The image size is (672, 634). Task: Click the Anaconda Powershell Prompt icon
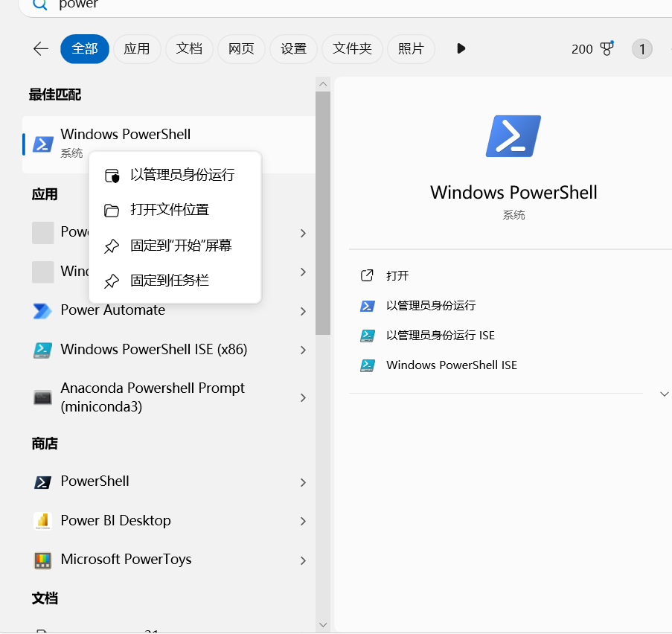(x=42, y=398)
